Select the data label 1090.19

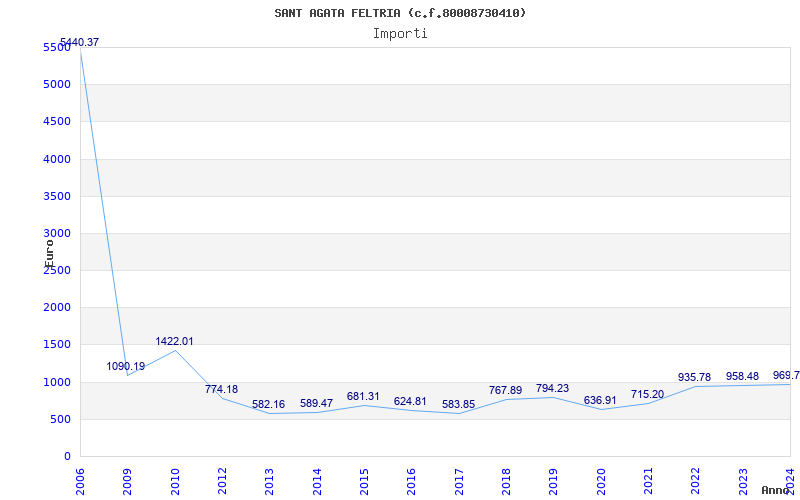[x=126, y=366]
